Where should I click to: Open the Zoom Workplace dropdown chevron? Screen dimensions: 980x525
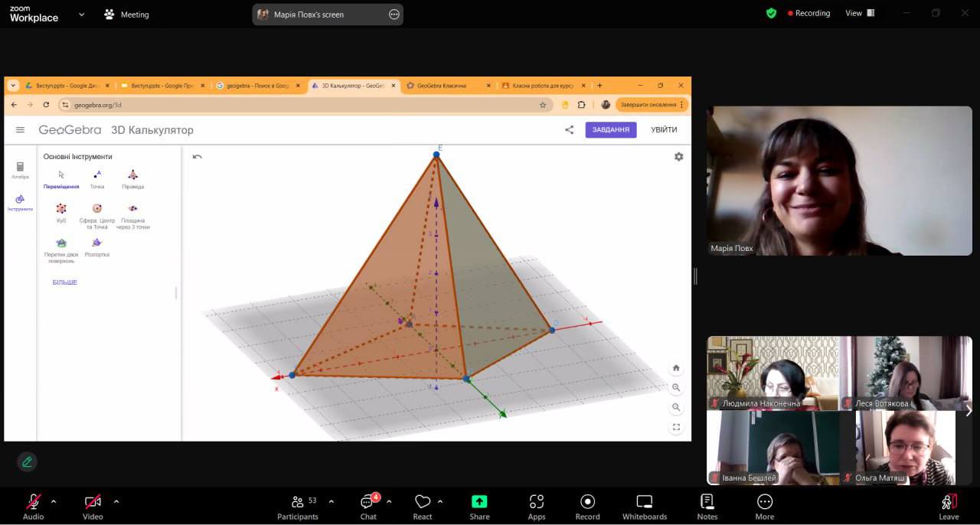tap(82, 15)
